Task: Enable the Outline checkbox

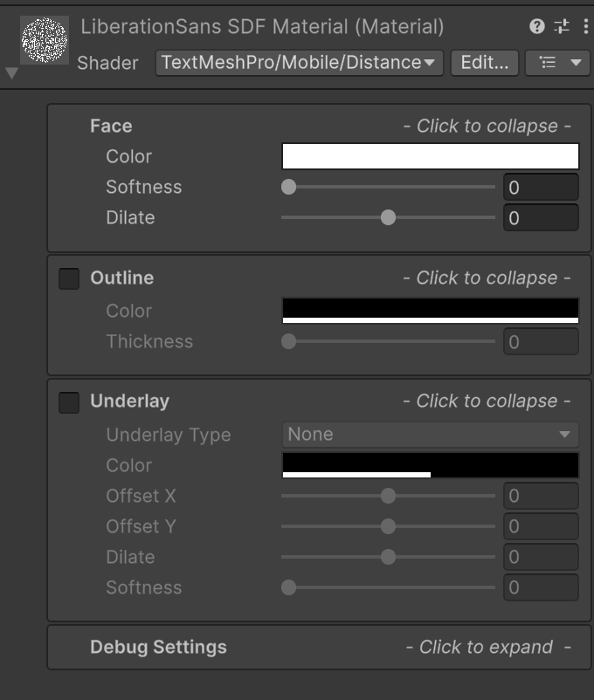Action: click(x=69, y=278)
